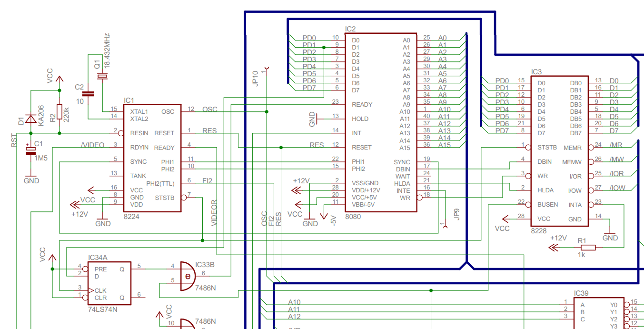644x329 pixels.
Task: Click the Q1 18.432MHz crystal symbol
Action: (102, 77)
